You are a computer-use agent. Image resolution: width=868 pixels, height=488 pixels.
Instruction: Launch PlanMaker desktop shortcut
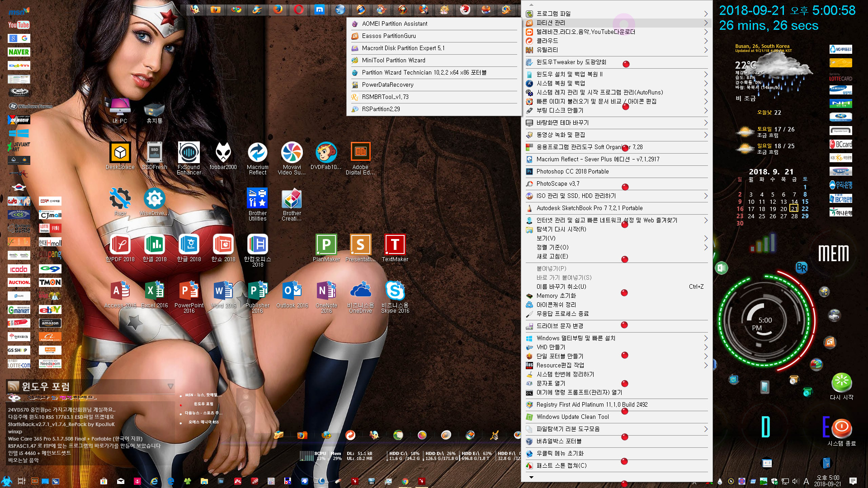click(x=326, y=248)
